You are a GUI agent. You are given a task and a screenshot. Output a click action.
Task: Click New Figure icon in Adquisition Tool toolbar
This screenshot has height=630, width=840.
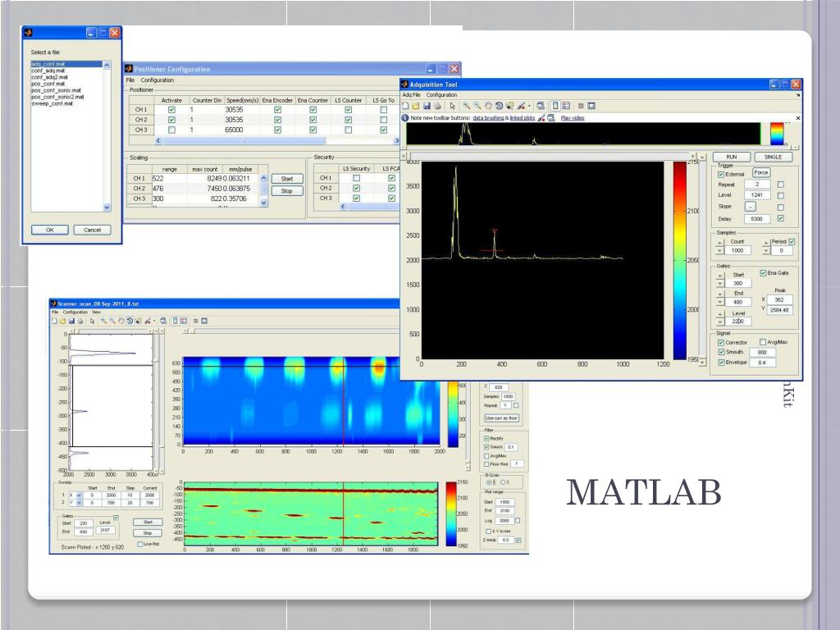(405, 106)
